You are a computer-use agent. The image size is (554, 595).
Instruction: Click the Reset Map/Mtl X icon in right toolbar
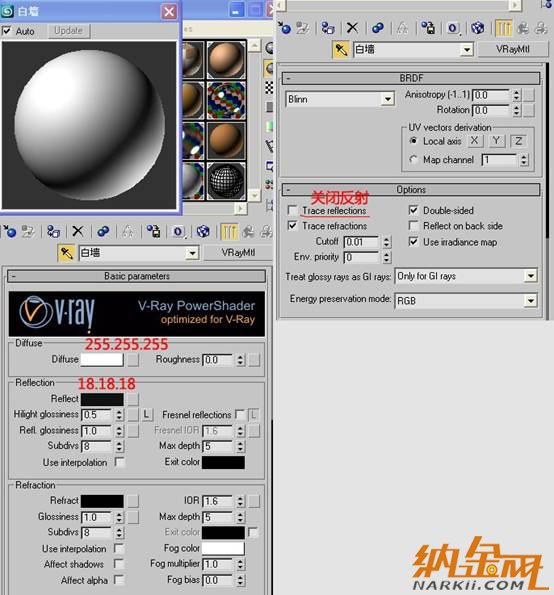click(x=353, y=28)
